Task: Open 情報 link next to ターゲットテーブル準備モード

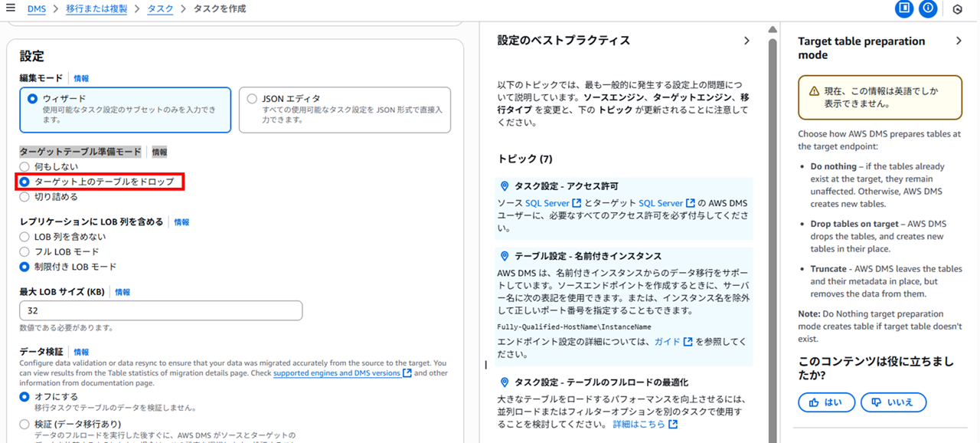Action: (x=159, y=153)
